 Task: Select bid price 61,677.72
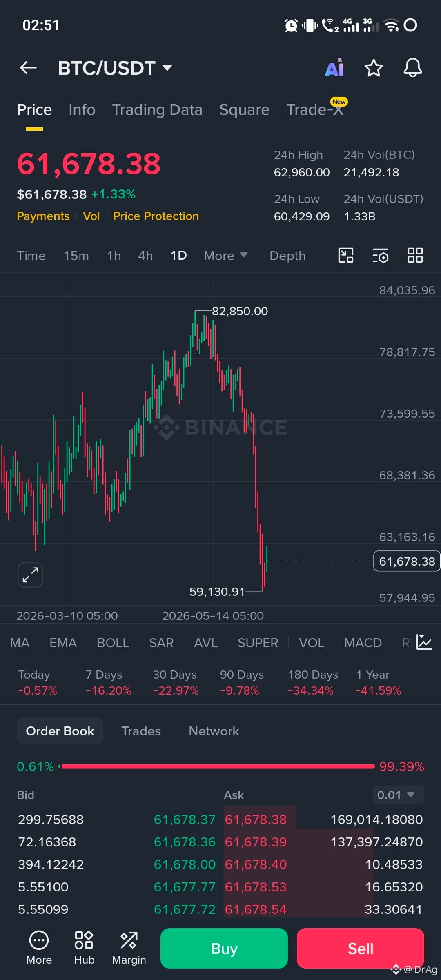(184, 909)
